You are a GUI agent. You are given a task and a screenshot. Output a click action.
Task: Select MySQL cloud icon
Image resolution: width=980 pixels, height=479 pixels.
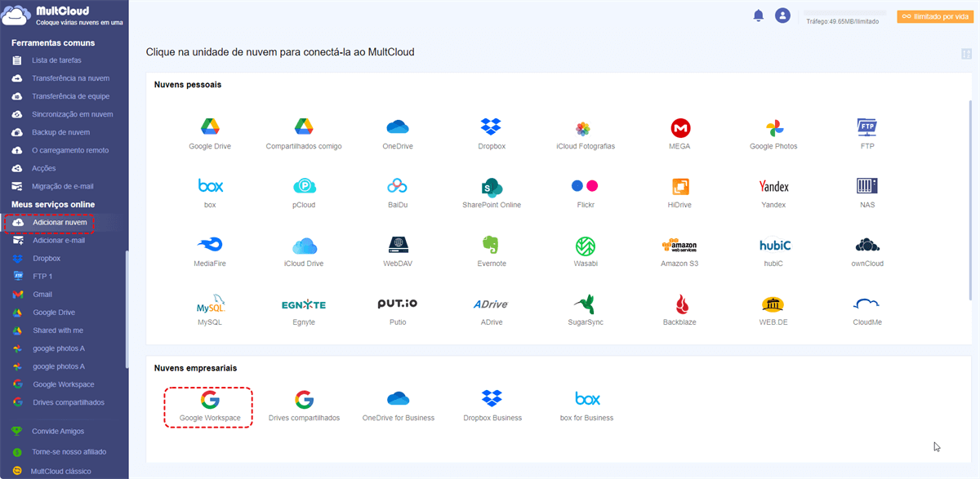[210, 304]
